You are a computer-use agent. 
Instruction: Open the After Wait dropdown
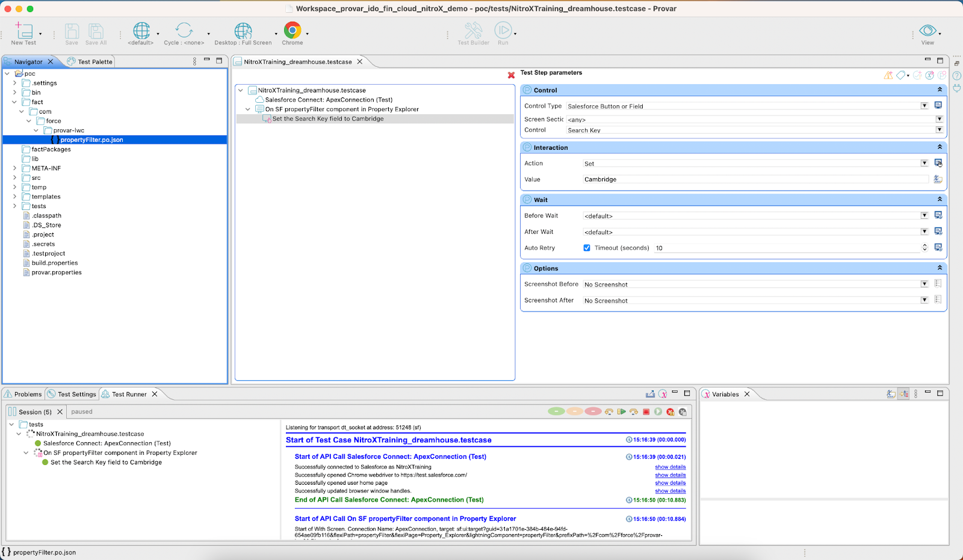[924, 232]
